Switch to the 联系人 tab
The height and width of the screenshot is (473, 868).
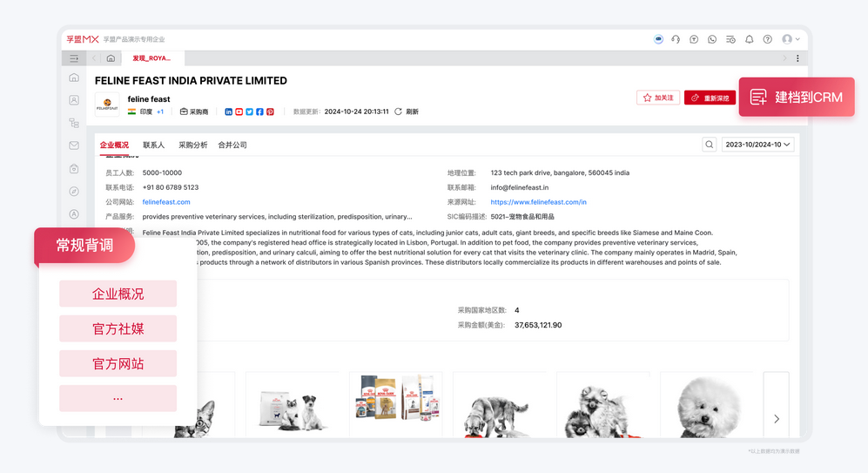(x=153, y=145)
